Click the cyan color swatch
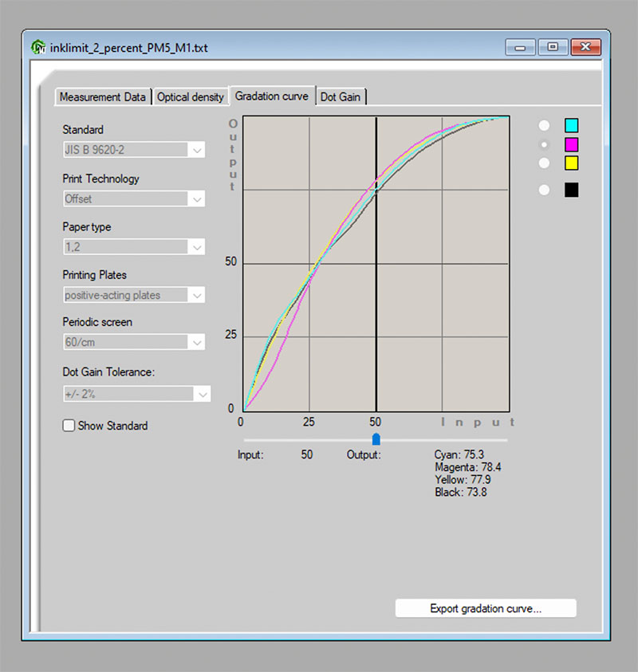Image resolution: width=638 pixels, height=672 pixels. pos(571,125)
